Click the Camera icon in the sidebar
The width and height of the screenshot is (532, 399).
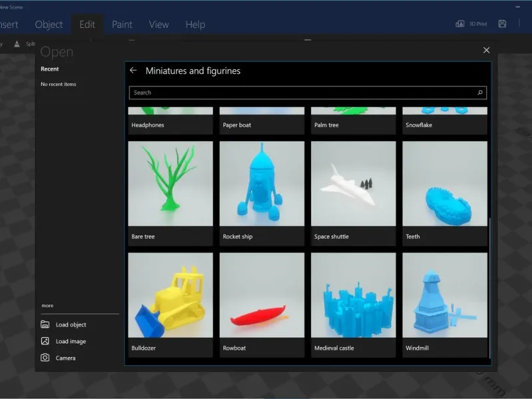click(x=45, y=358)
